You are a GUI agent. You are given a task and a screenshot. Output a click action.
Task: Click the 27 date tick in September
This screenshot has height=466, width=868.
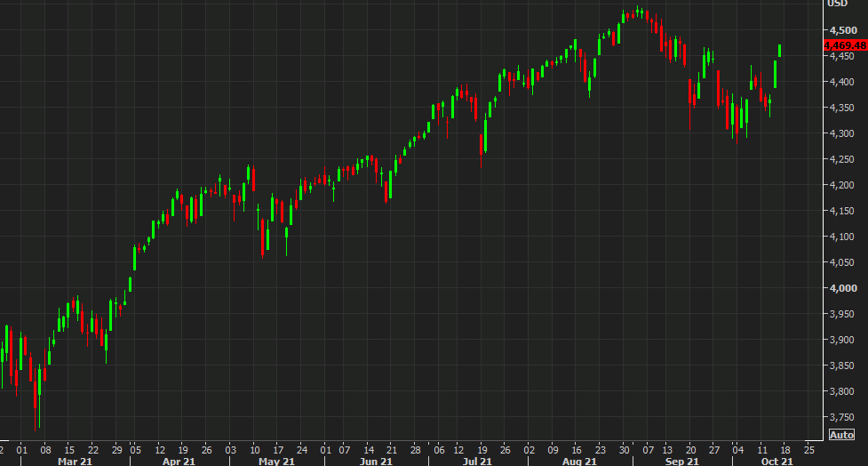(714, 449)
